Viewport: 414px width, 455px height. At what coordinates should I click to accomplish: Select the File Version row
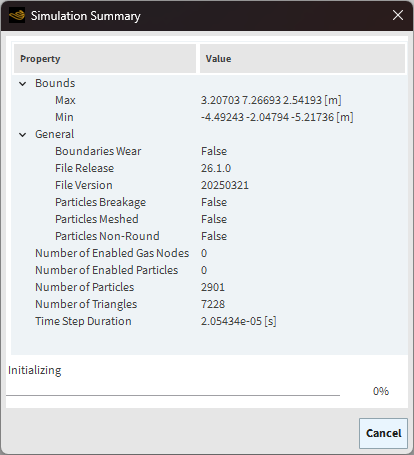click(x=209, y=185)
